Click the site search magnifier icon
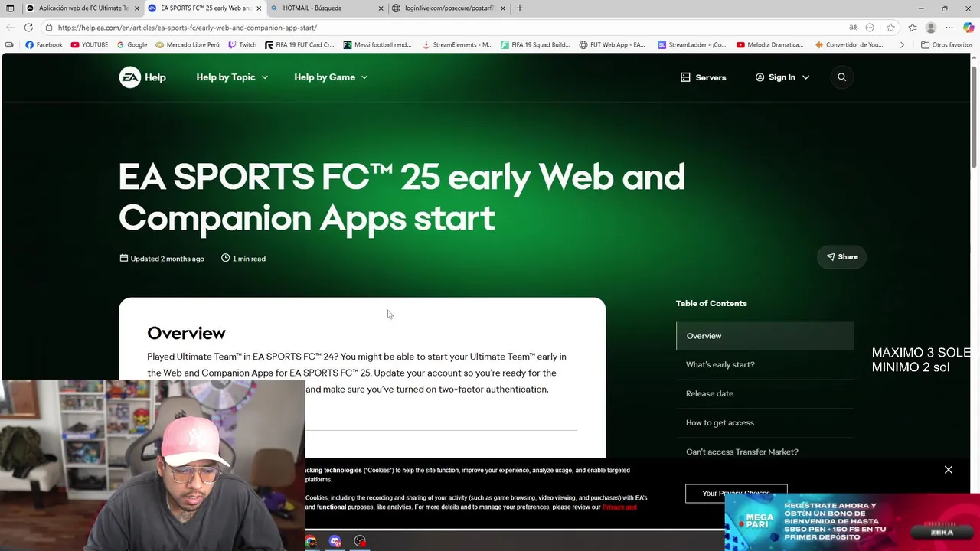 [x=841, y=77]
